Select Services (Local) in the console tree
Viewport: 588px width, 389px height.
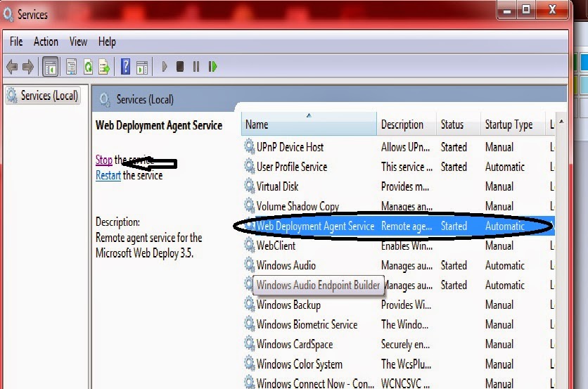(x=43, y=96)
